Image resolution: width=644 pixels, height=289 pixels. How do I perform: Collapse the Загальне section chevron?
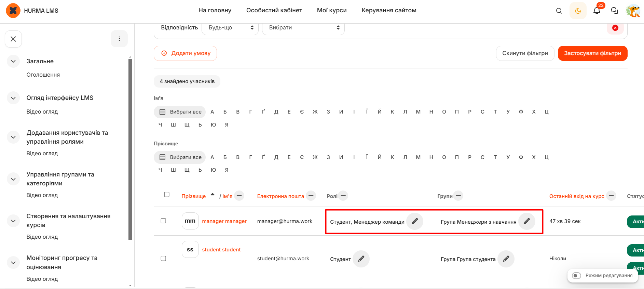[x=13, y=62]
